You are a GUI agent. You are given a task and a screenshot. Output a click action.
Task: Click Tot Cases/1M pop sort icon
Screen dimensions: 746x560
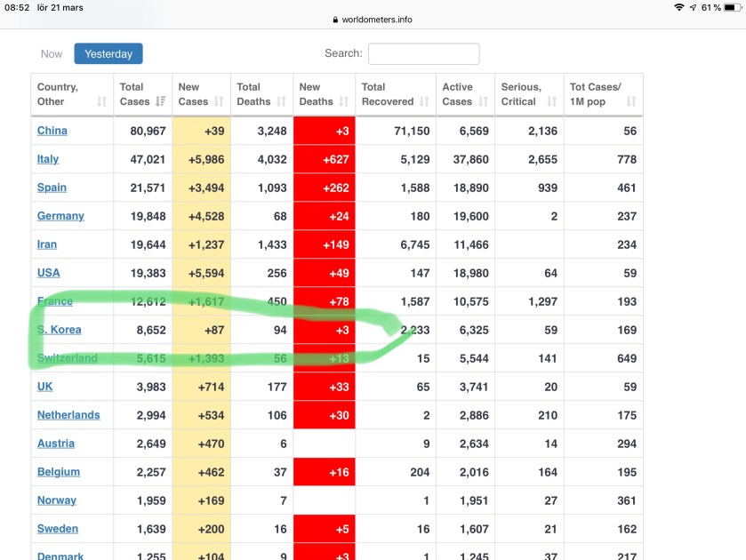(x=631, y=101)
